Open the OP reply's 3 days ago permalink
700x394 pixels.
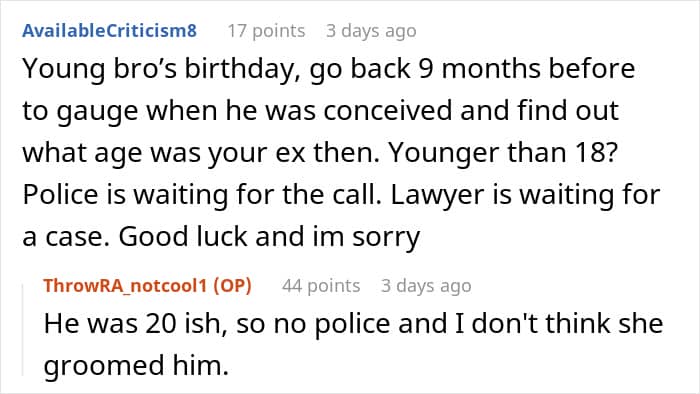[426, 286]
